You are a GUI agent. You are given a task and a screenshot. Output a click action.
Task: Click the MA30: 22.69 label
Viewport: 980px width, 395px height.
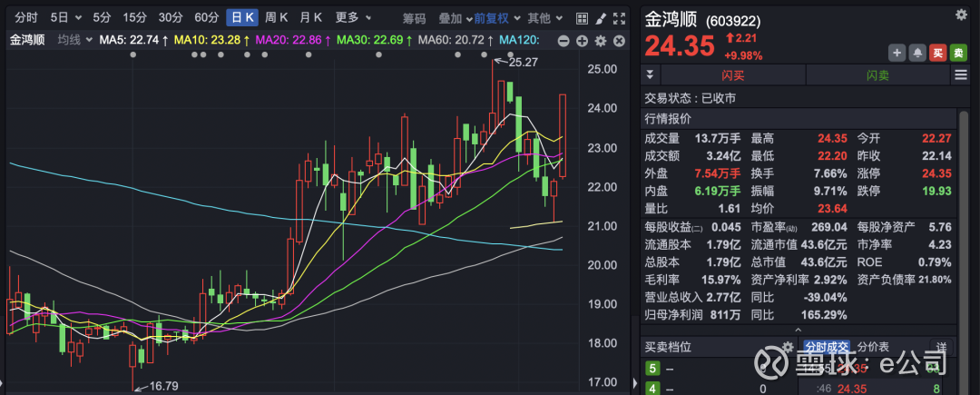[x=375, y=41]
